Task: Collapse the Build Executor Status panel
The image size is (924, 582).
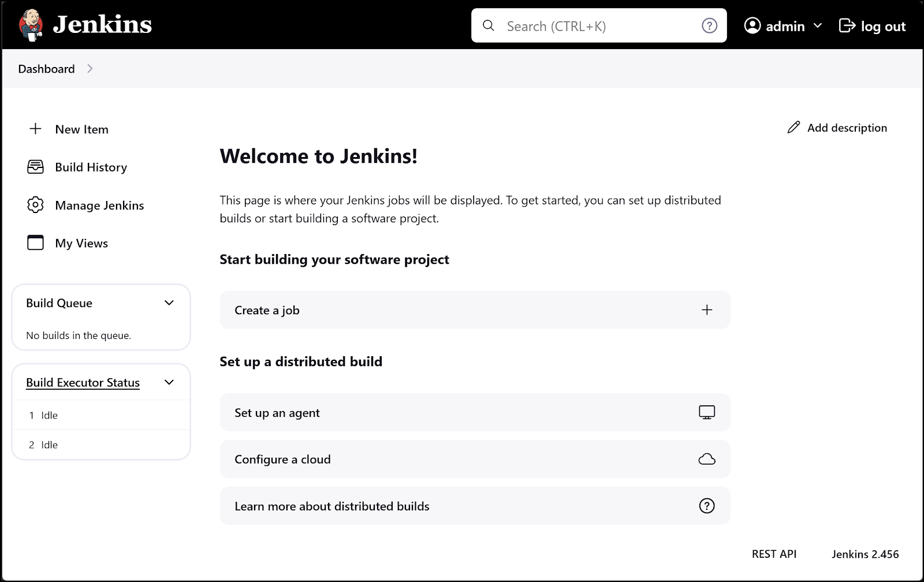Action: (x=169, y=382)
